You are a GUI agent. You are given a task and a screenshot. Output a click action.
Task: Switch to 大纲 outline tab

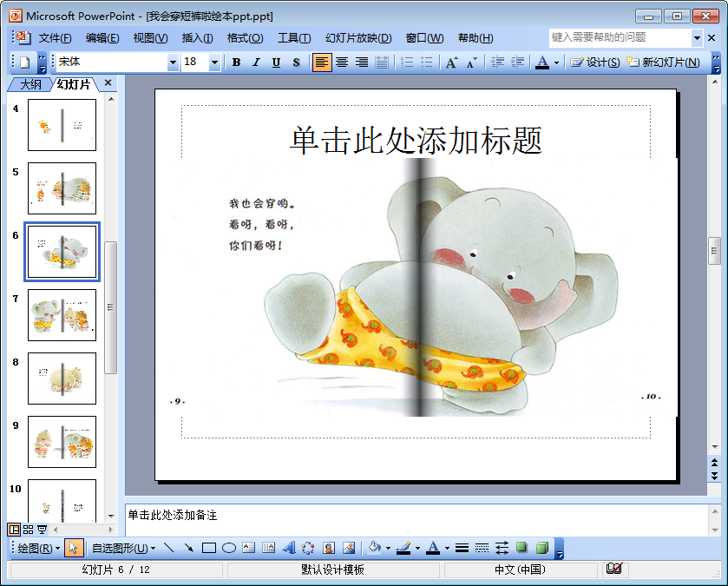pyautogui.click(x=30, y=84)
